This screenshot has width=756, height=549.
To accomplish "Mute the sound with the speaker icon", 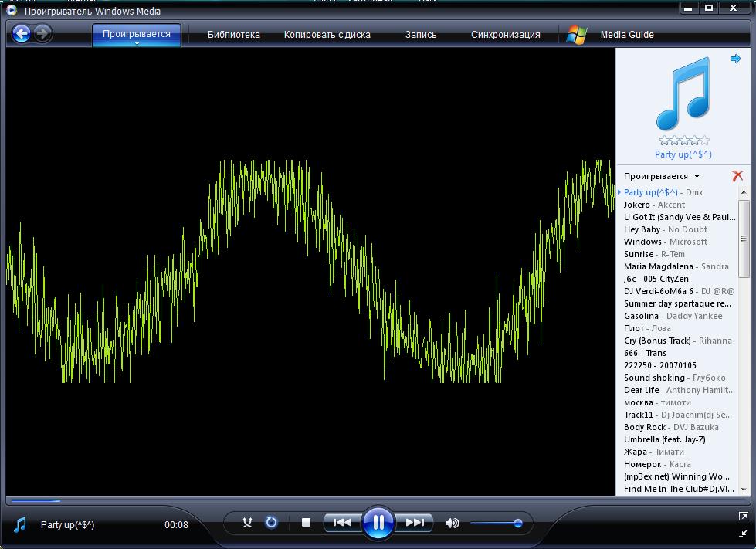I will click(453, 523).
